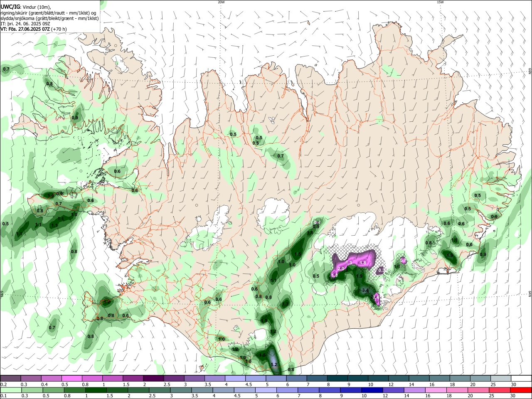Click bottom-row pink swatch between 18 and 20
Viewport: 532px width, 399px height.
pyautogui.click(x=457, y=390)
